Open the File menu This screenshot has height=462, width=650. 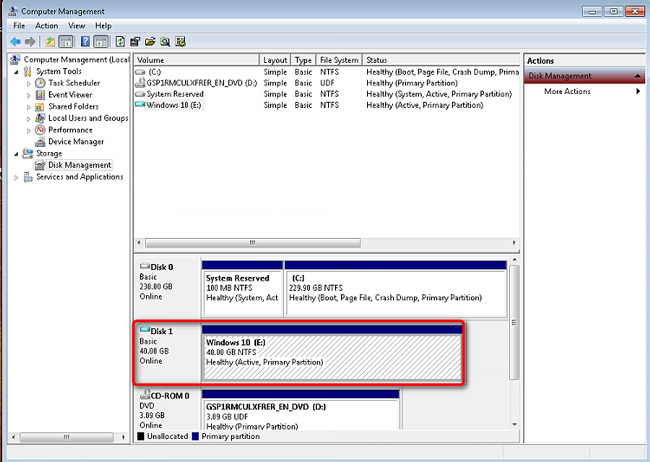pos(19,26)
